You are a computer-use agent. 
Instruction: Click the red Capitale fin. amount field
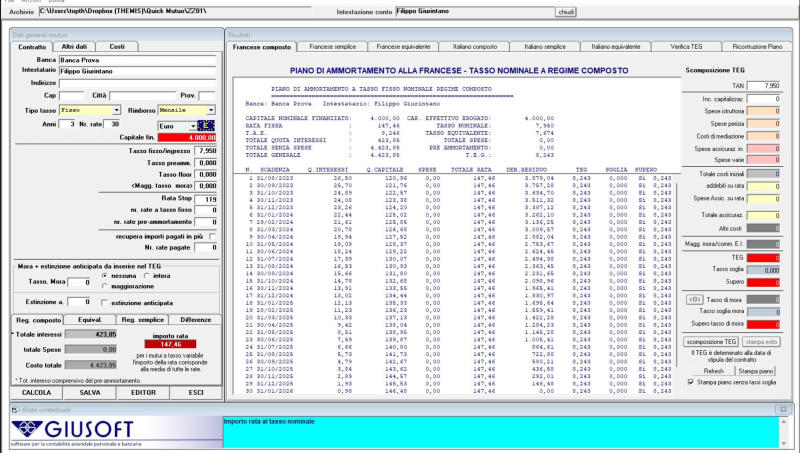(187, 137)
